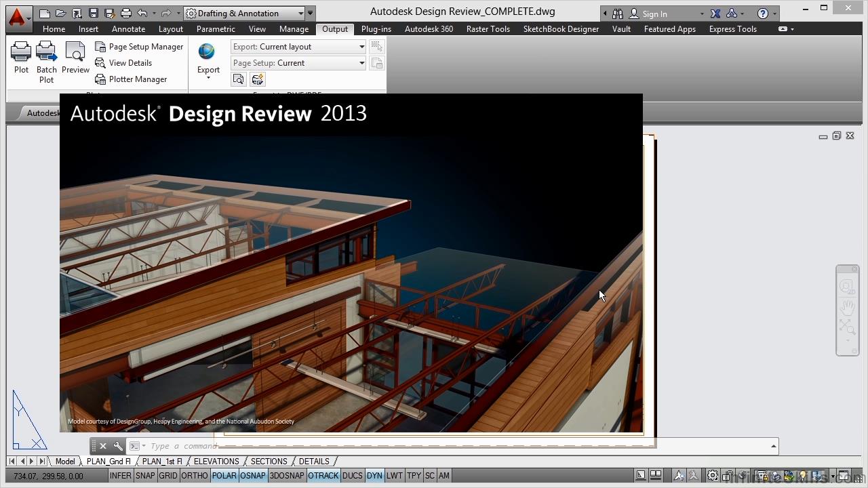Switch to the Autodesk 360 ribbon tab
This screenshot has height=488, width=868.
pyautogui.click(x=429, y=29)
